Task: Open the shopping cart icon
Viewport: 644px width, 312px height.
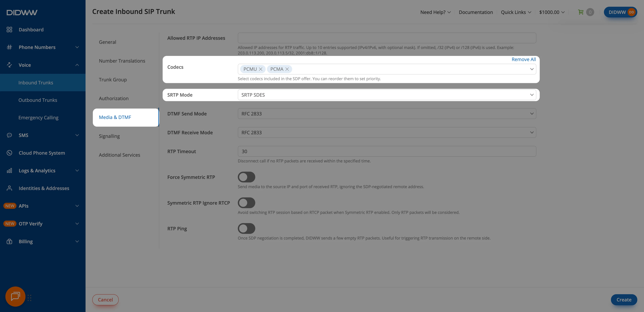Action: pos(581,12)
